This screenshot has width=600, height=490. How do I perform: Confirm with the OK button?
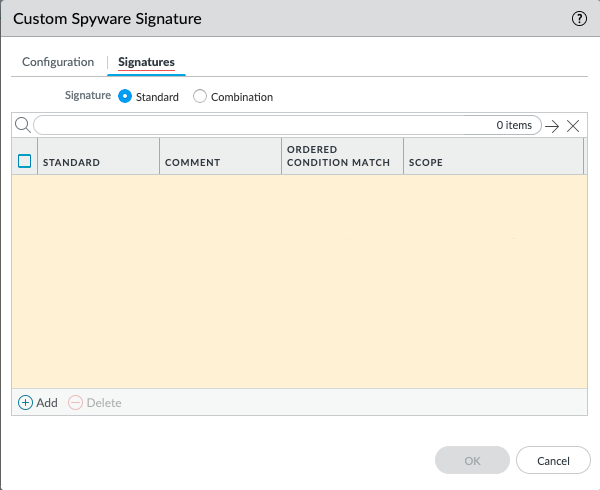[x=472, y=461]
